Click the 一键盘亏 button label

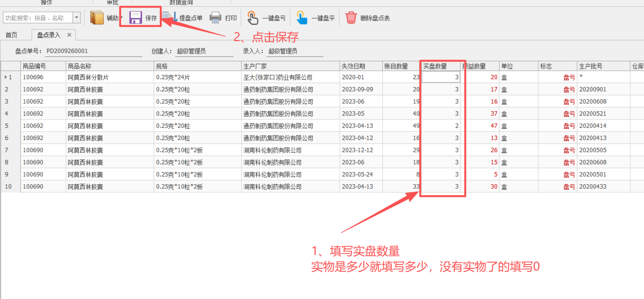[274, 18]
